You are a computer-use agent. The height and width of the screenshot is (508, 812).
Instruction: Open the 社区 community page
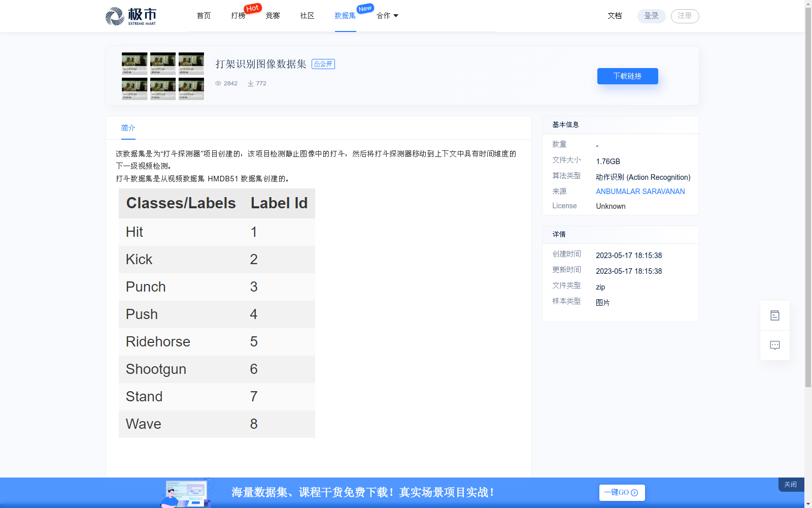click(x=307, y=16)
